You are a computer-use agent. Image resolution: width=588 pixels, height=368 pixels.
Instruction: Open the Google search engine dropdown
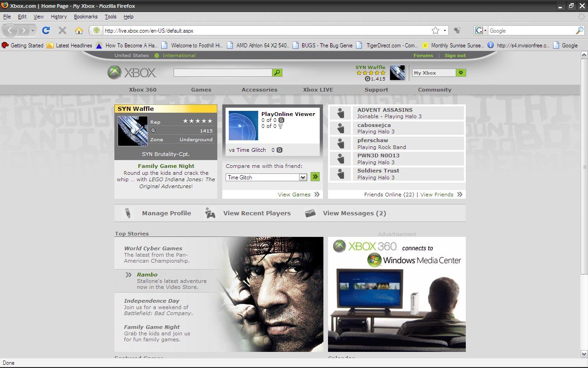tap(480, 30)
